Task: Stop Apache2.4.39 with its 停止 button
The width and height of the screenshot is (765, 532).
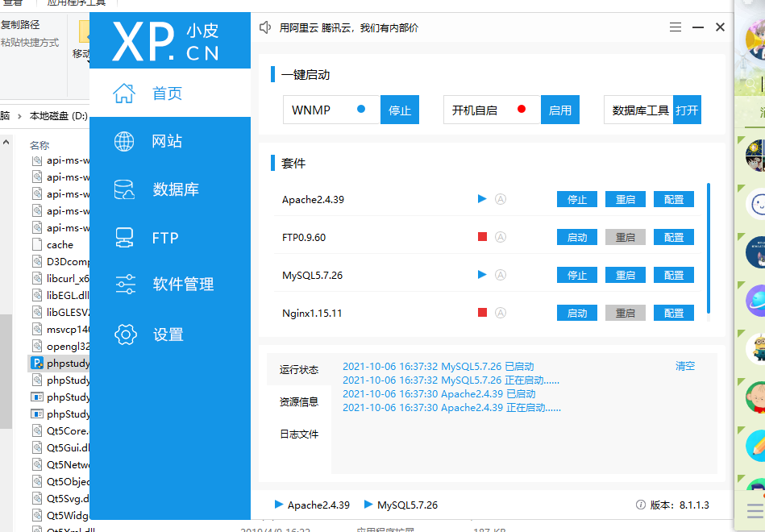Action: point(576,199)
